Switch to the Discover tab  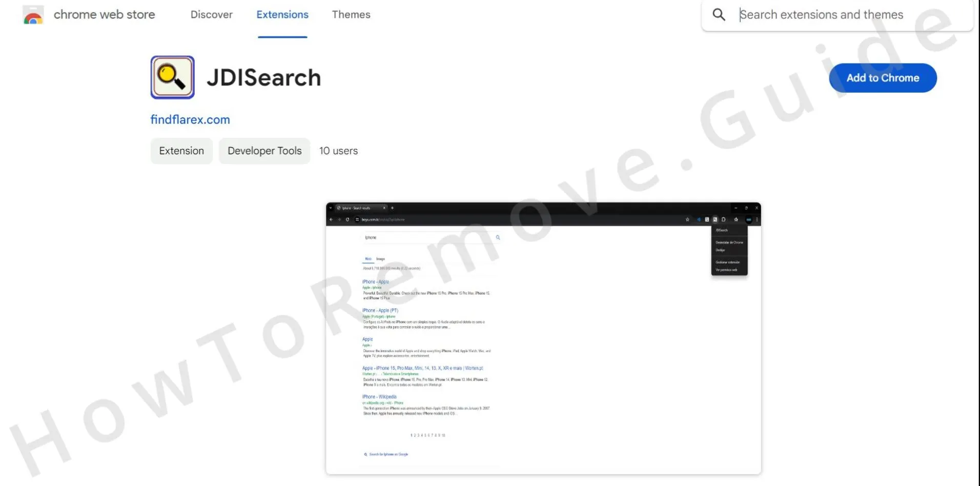point(211,14)
